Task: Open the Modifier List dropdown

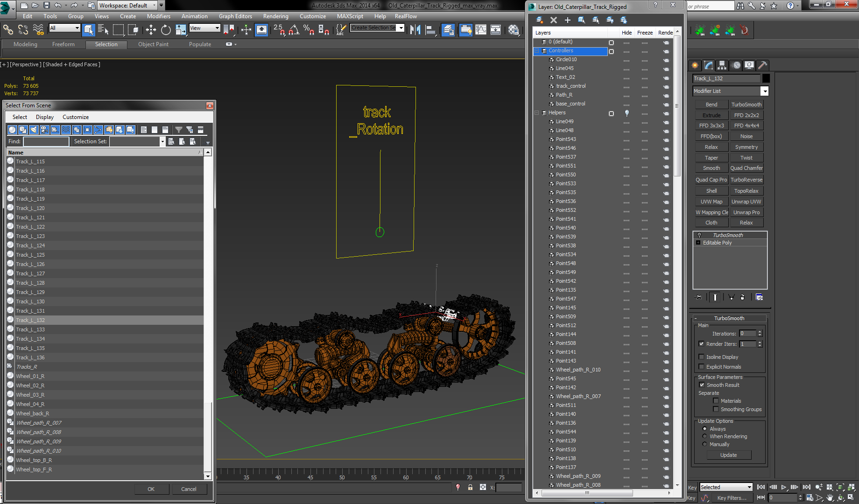Action: pyautogui.click(x=764, y=91)
